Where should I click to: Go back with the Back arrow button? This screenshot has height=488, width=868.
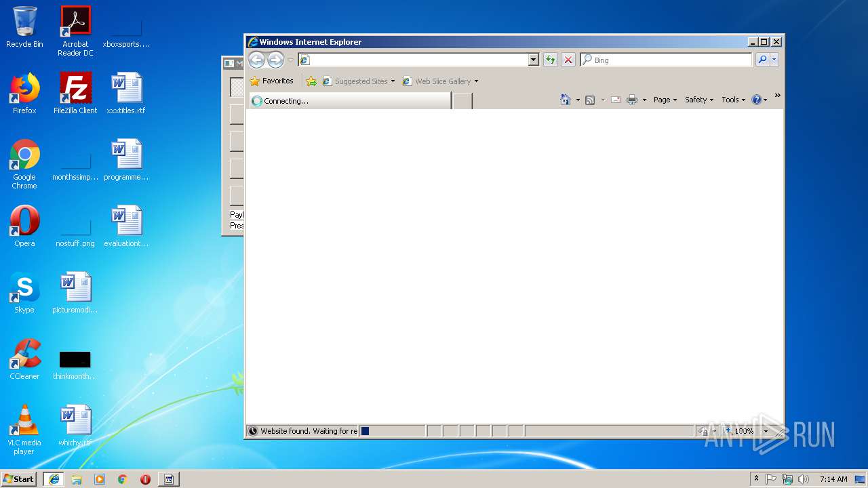[256, 60]
